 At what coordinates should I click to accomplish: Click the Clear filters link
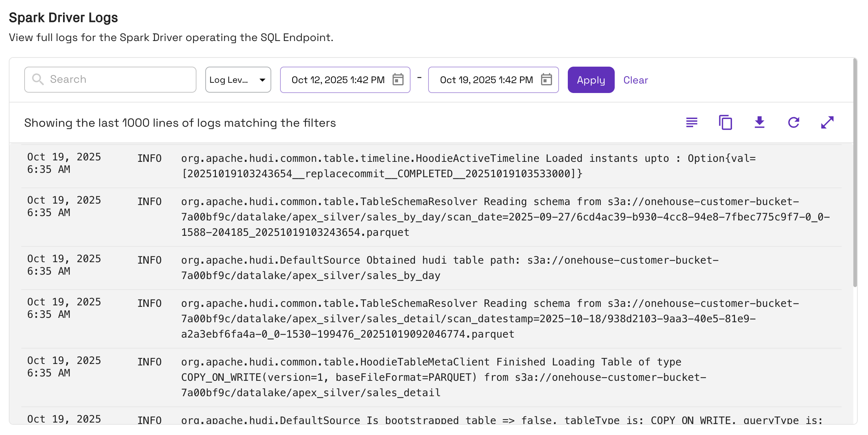pos(636,80)
